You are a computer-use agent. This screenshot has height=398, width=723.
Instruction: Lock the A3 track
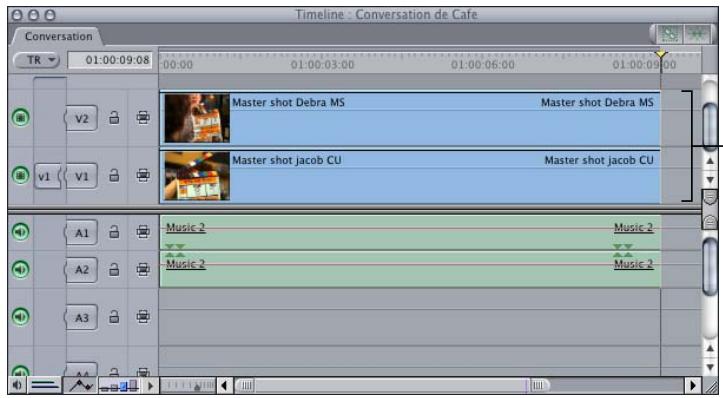114,316
